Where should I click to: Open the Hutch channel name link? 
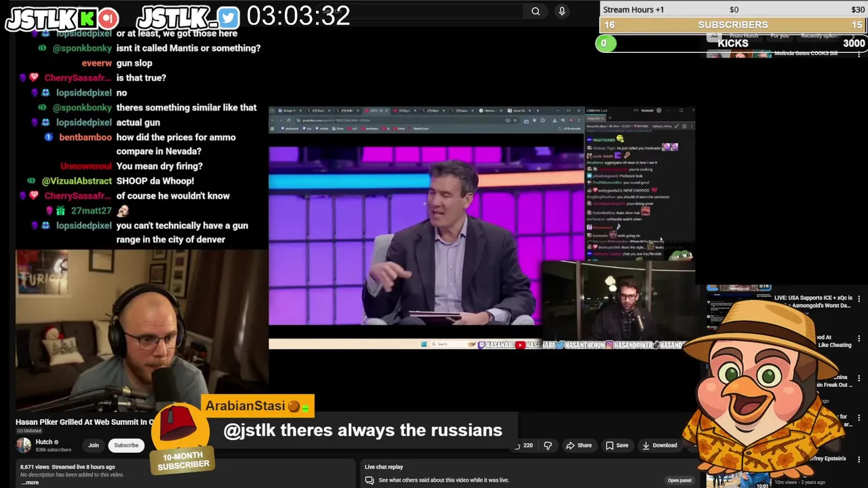coord(44,442)
